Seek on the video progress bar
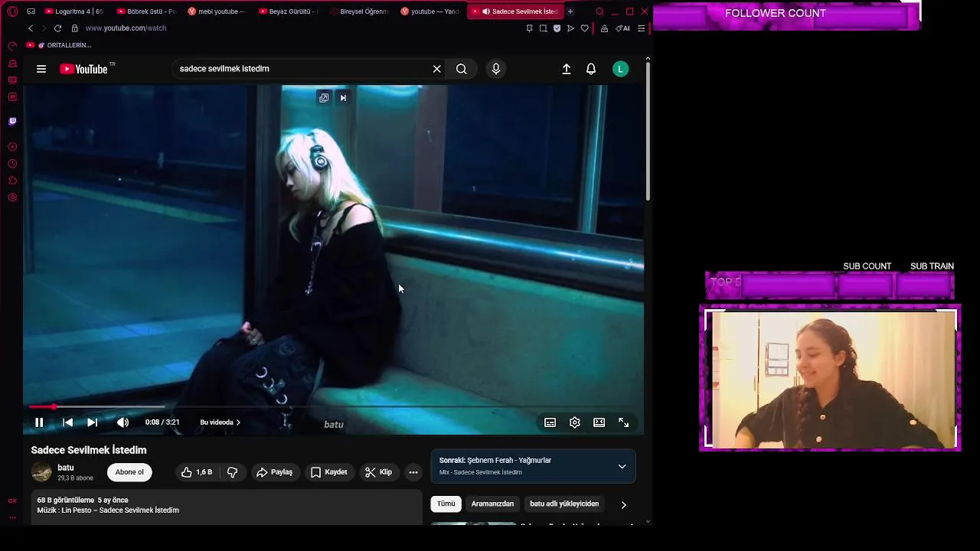980x551 pixels. [x=333, y=407]
